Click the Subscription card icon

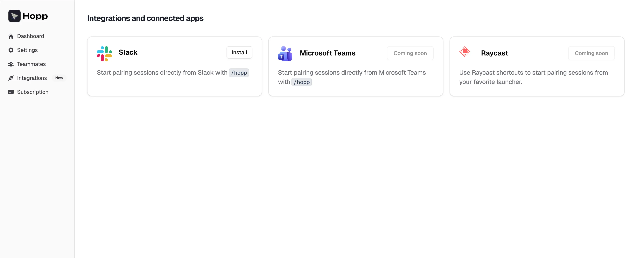11,92
